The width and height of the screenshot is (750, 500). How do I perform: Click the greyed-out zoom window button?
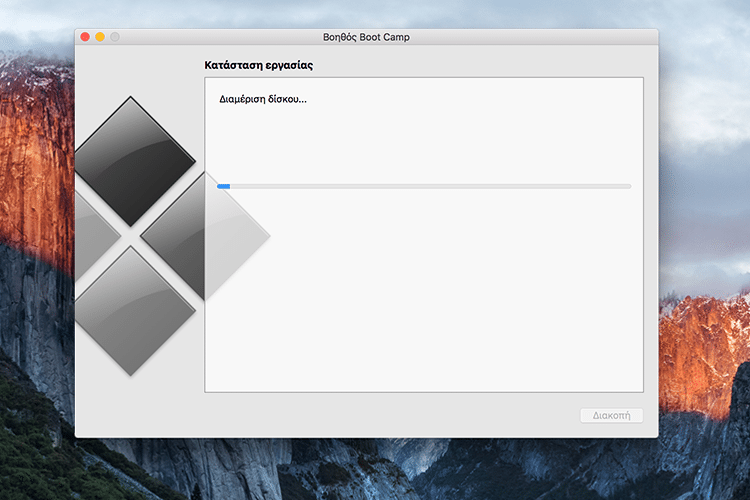115,37
